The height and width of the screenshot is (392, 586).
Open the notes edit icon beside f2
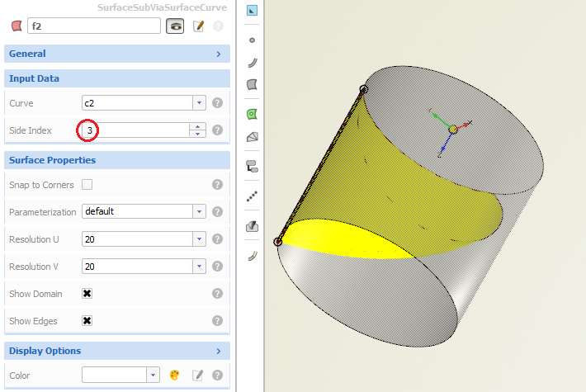pos(198,26)
